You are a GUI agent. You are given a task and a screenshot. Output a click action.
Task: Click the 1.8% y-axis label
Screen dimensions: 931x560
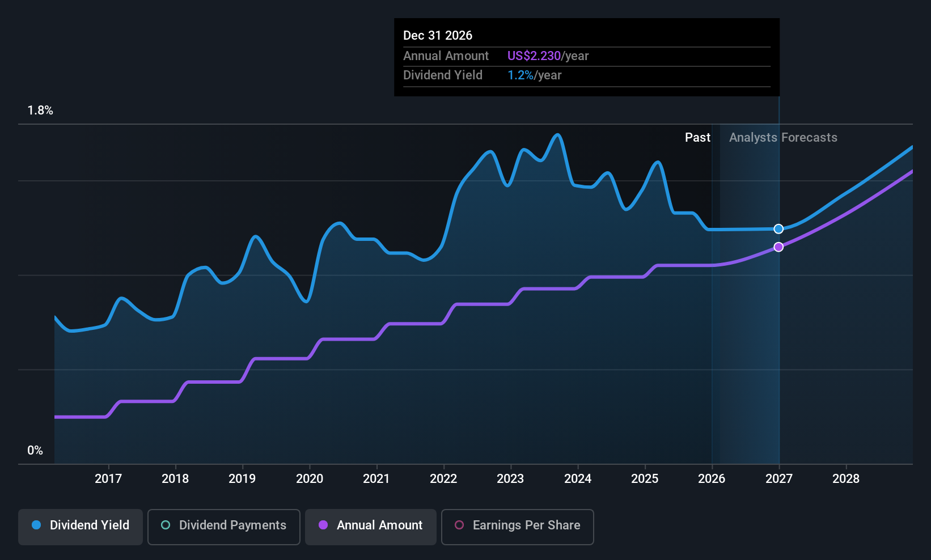[40, 111]
